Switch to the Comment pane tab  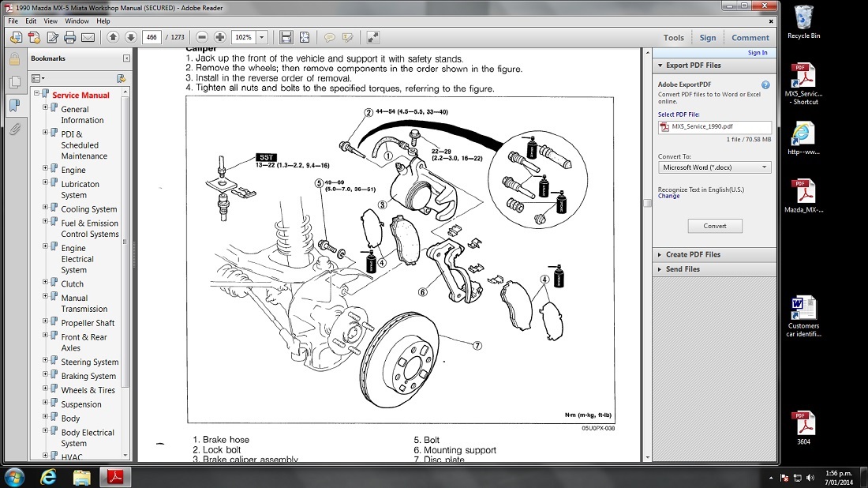[x=750, y=38]
